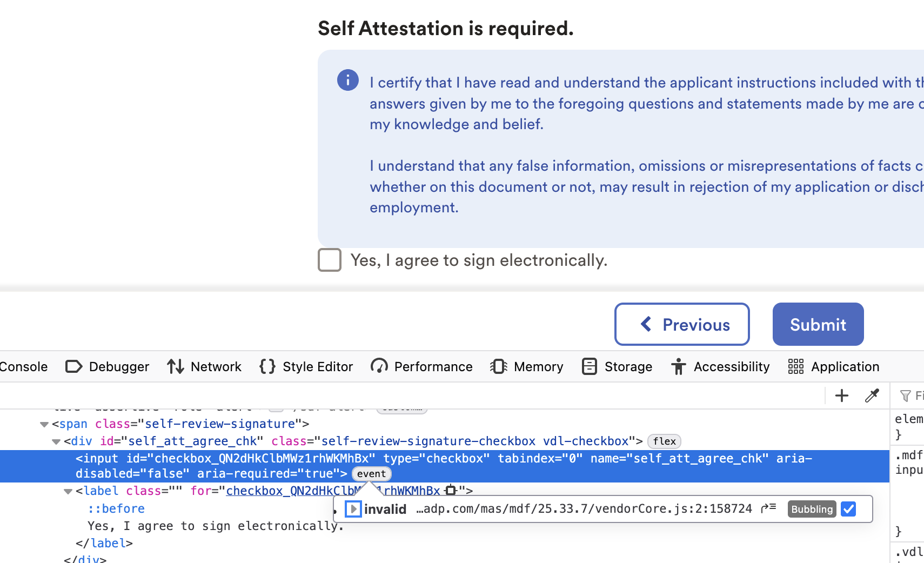Click the event badge on input element

coord(372,474)
